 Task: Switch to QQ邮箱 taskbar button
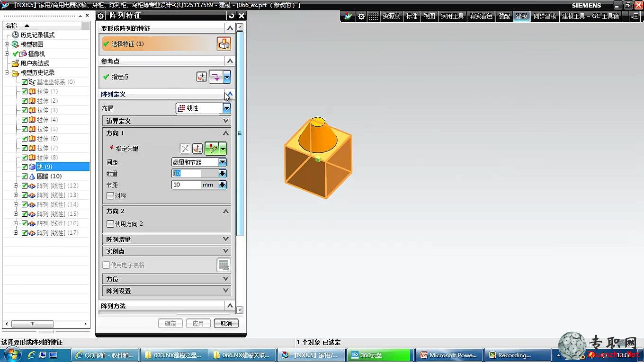[x=105, y=355]
